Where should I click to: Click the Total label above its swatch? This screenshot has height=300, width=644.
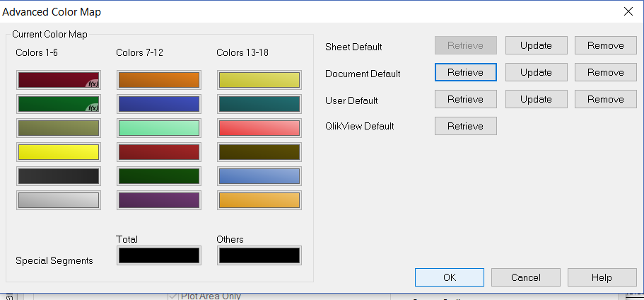pyautogui.click(x=127, y=239)
